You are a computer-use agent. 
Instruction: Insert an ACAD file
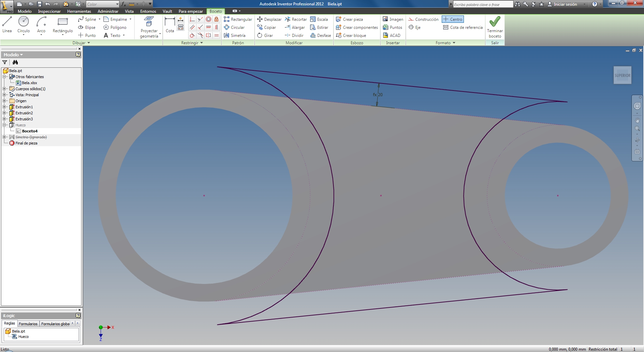[391, 36]
